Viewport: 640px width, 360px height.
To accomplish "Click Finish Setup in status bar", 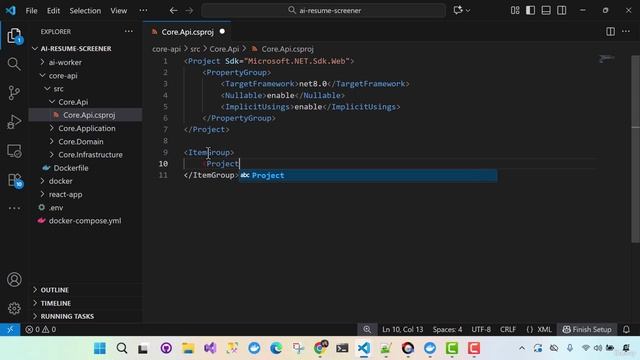I will 587,329.
